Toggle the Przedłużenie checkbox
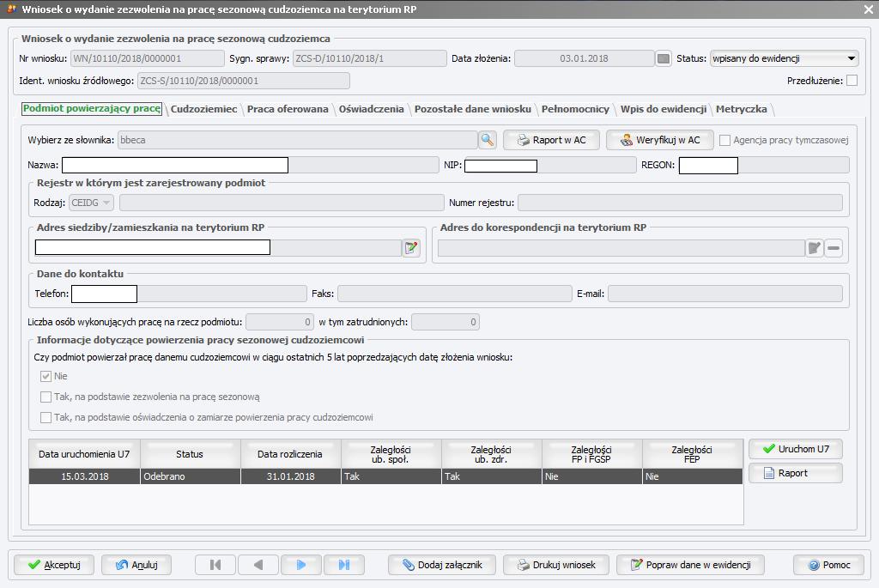 (x=852, y=81)
